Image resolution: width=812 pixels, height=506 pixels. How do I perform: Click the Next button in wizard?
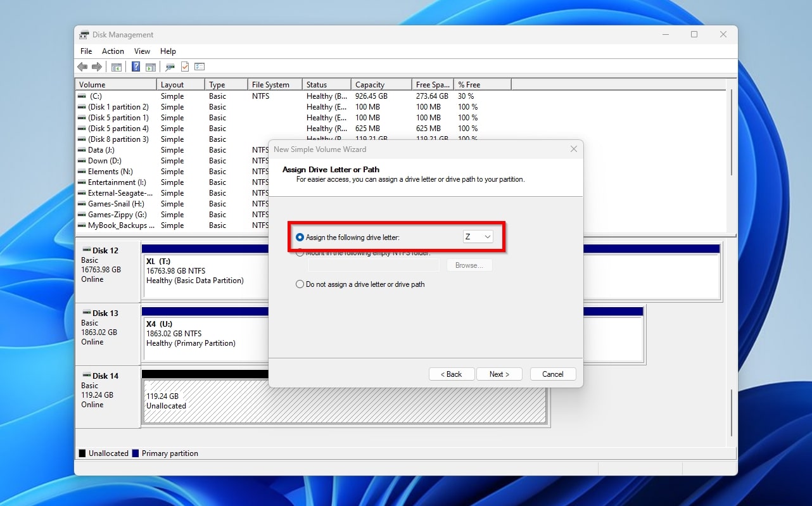coord(499,374)
